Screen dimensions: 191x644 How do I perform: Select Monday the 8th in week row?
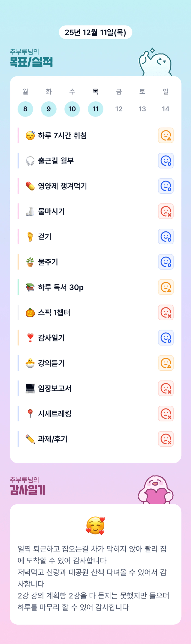pos(25,109)
